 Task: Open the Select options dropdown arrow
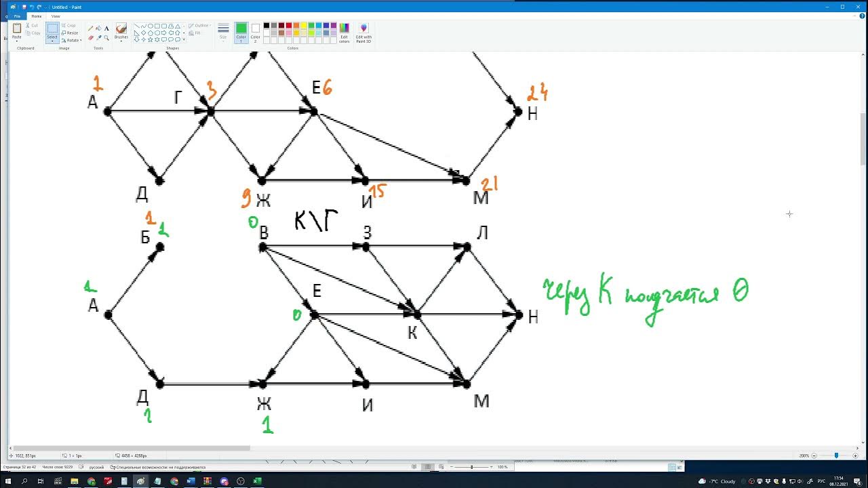point(52,41)
